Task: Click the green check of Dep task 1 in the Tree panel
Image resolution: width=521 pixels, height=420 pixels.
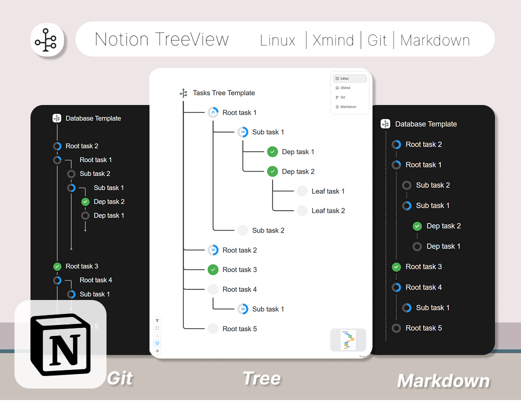Action: click(x=272, y=152)
